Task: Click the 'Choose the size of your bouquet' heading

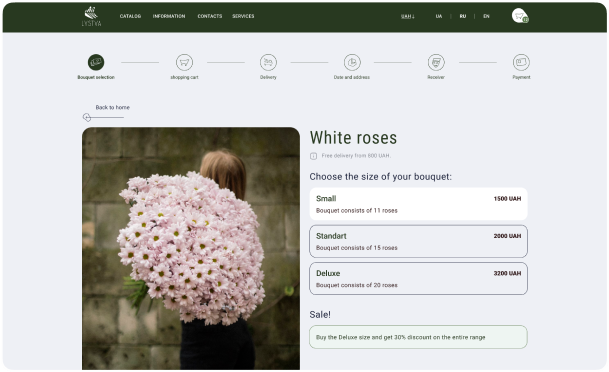Action: 381,177
